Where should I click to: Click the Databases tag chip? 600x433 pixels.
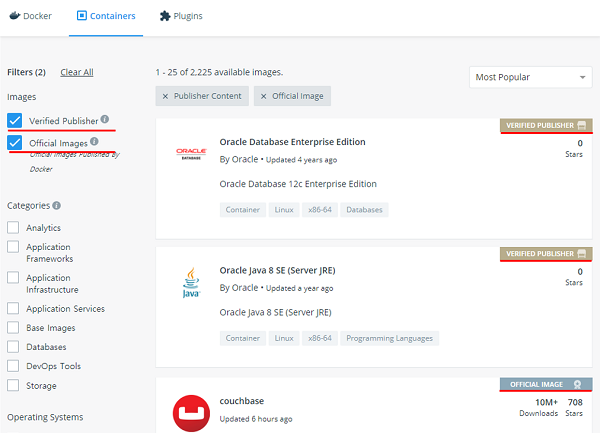[364, 210]
